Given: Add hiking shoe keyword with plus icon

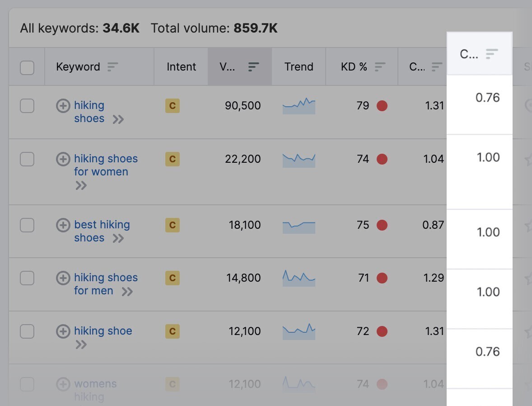Looking at the screenshot, I should [x=63, y=331].
